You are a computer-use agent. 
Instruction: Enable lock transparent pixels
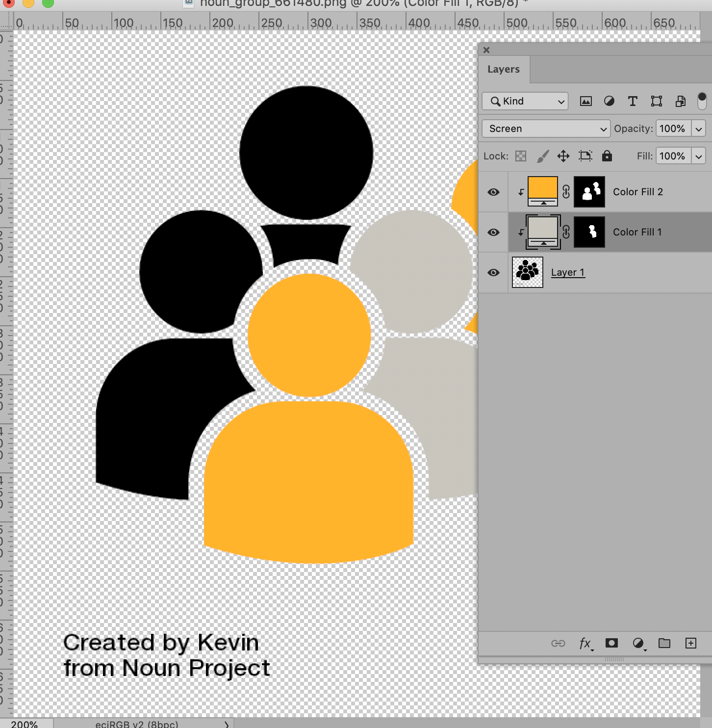pos(520,156)
